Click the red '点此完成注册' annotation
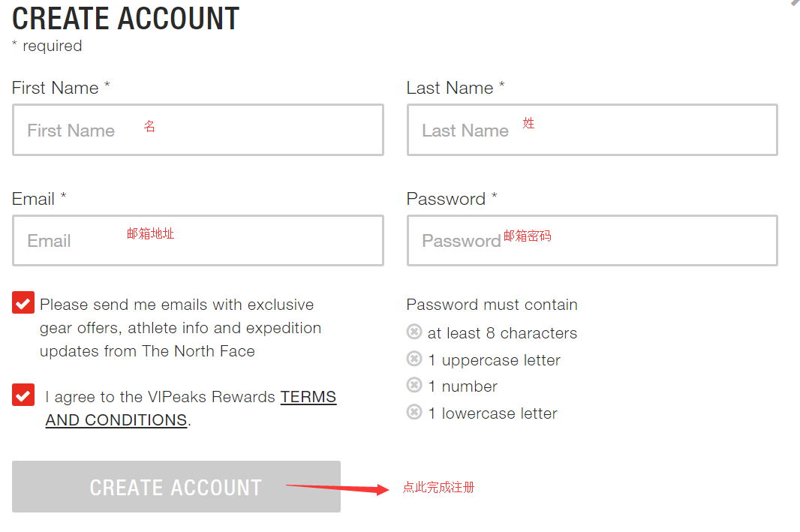Image resolution: width=800 pixels, height=532 pixels. (439, 488)
